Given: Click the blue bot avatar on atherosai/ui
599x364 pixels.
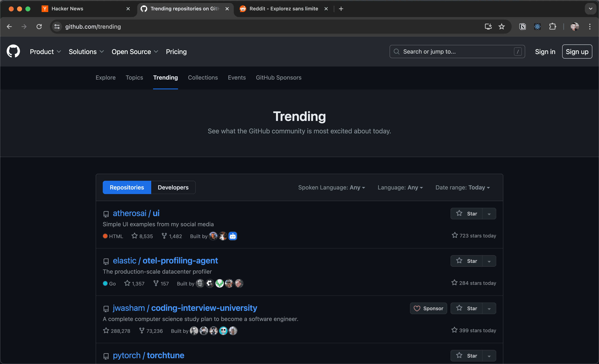Looking at the screenshot, I should click(x=233, y=236).
